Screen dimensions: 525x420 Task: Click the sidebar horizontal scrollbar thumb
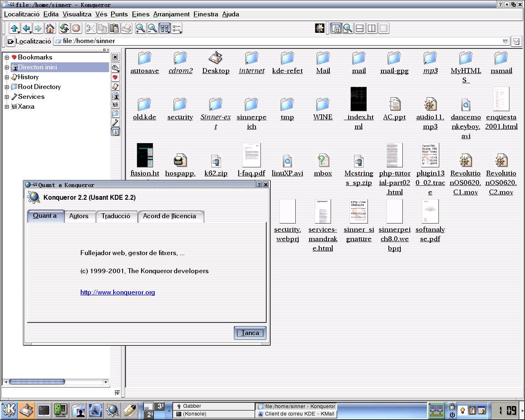click(37, 382)
